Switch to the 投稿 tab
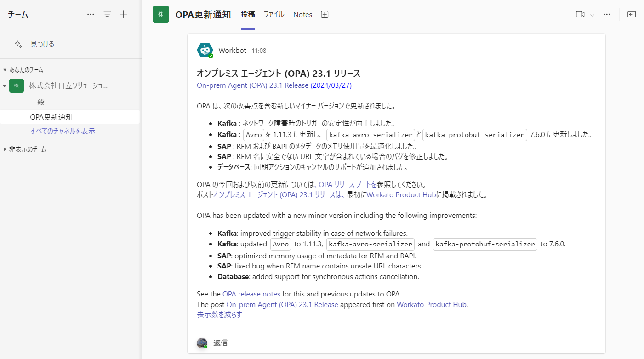 248,14
